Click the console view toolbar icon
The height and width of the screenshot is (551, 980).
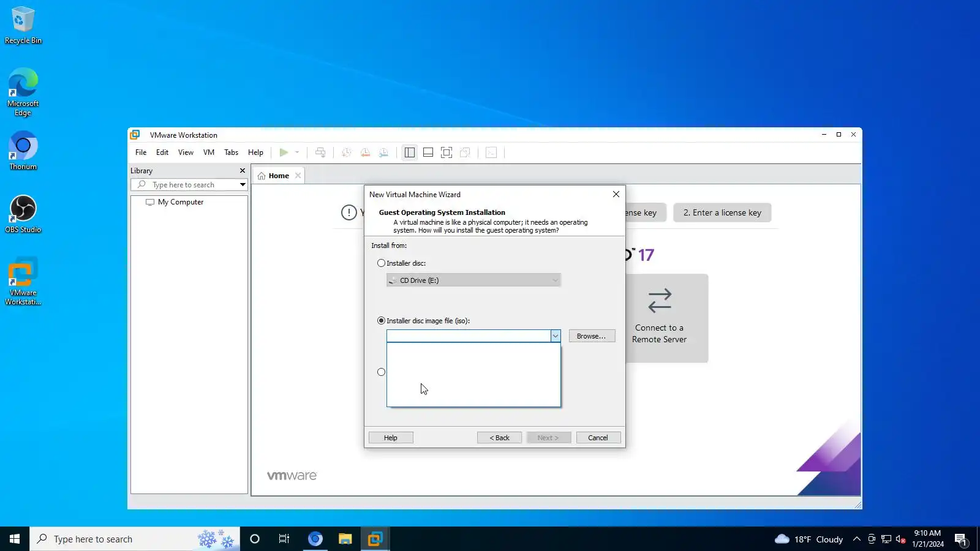click(x=491, y=152)
